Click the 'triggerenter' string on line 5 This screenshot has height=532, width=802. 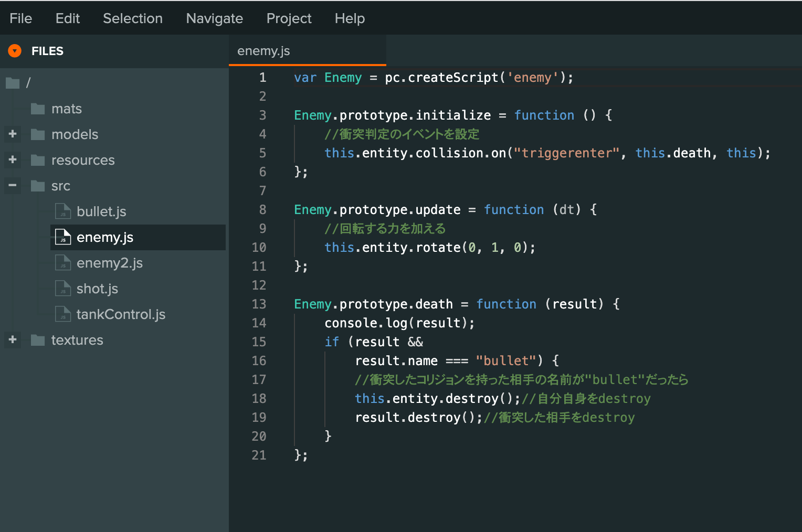[x=567, y=153]
